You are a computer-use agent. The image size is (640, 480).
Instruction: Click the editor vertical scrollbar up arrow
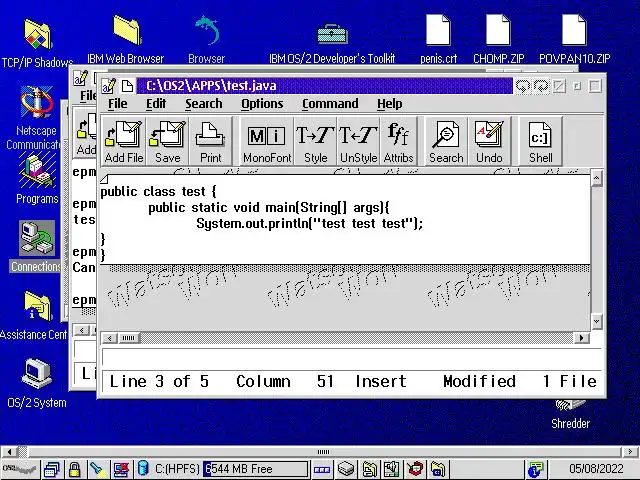coord(596,178)
